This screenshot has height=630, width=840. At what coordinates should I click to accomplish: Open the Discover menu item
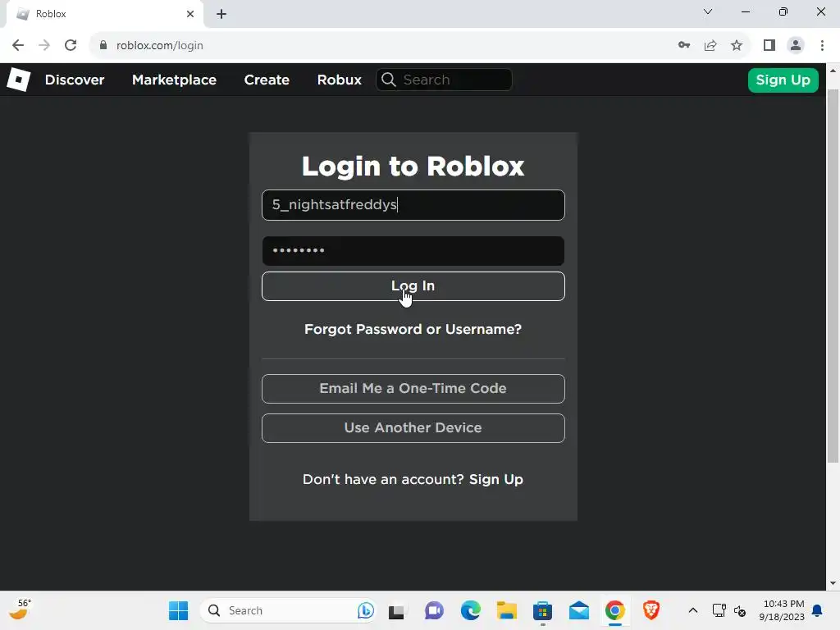[x=75, y=80]
